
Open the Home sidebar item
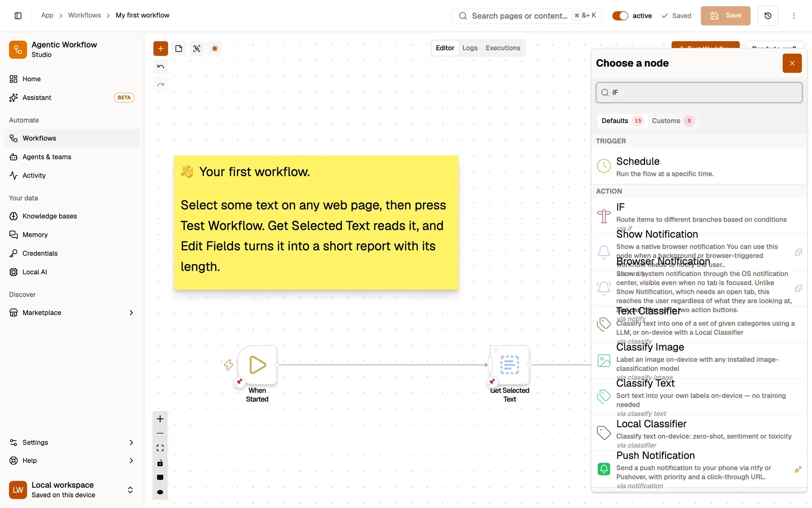pyautogui.click(x=72, y=79)
